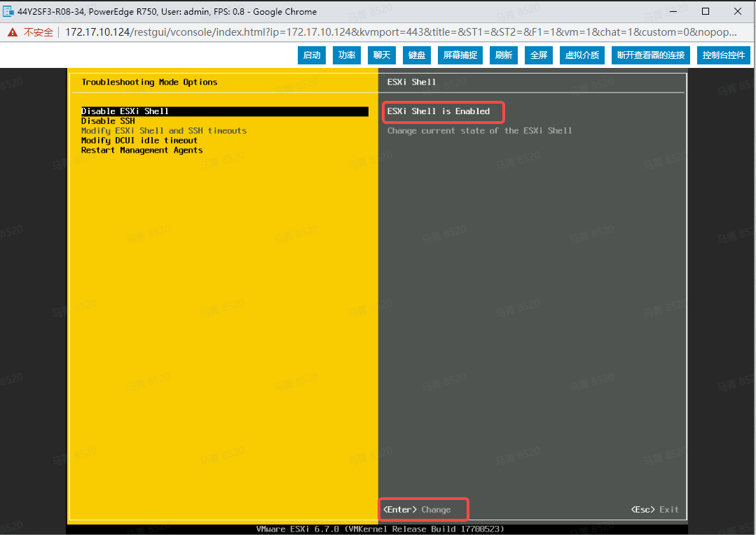Open the 虚拟介质 virtual media tool
This screenshot has height=535, width=756.
pos(582,55)
